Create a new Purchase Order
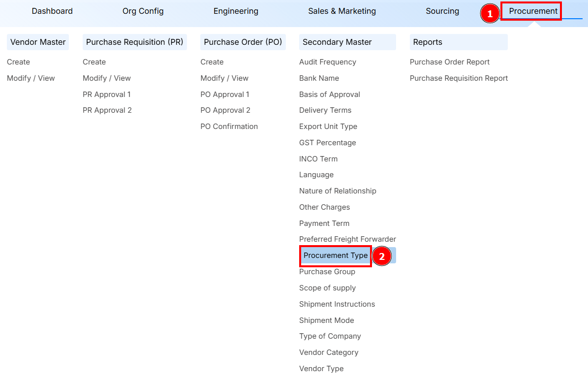The width and height of the screenshot is (588, 380). point(212,62)
